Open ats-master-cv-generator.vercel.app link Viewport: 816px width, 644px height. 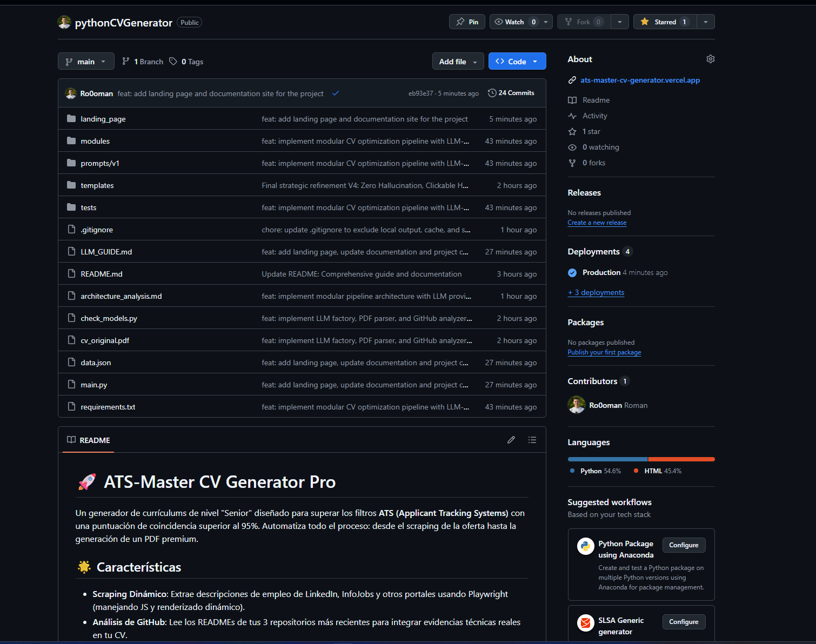(640, 80)
